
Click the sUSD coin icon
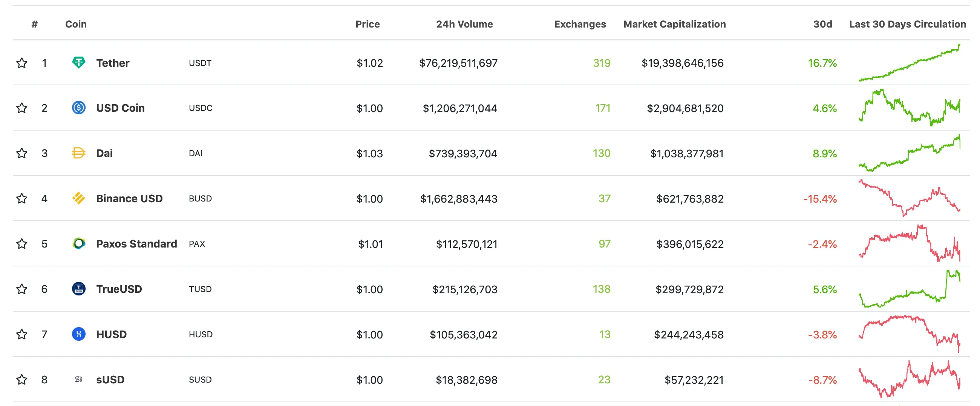click(x=79, y=379)
